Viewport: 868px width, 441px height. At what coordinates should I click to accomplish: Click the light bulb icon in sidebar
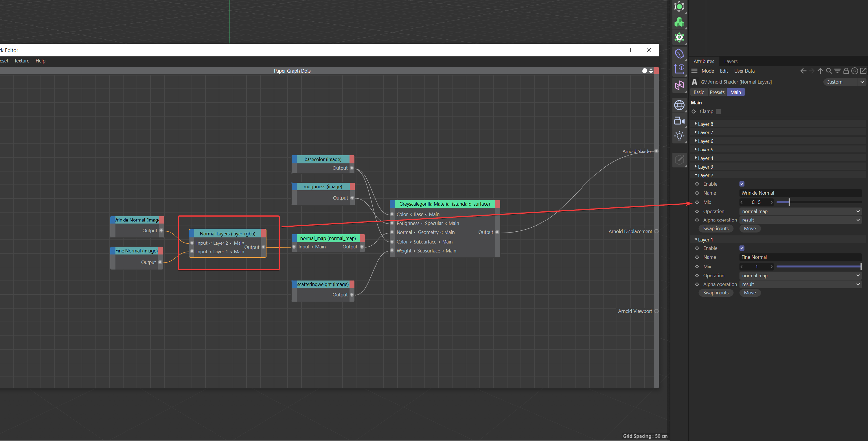click(x=679, y=136)
